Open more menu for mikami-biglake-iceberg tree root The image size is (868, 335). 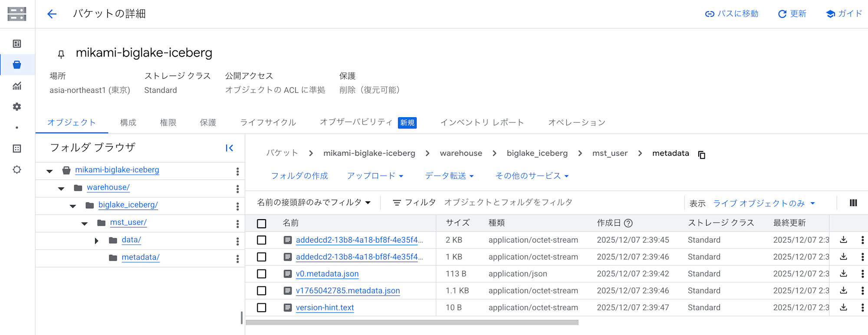pyautogui.click(x=237, y=171)
